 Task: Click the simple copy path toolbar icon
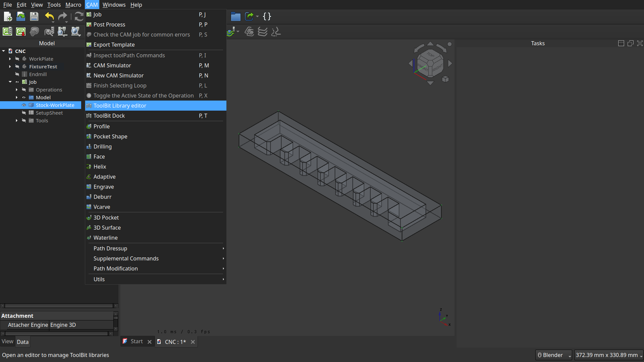(276, 32)
